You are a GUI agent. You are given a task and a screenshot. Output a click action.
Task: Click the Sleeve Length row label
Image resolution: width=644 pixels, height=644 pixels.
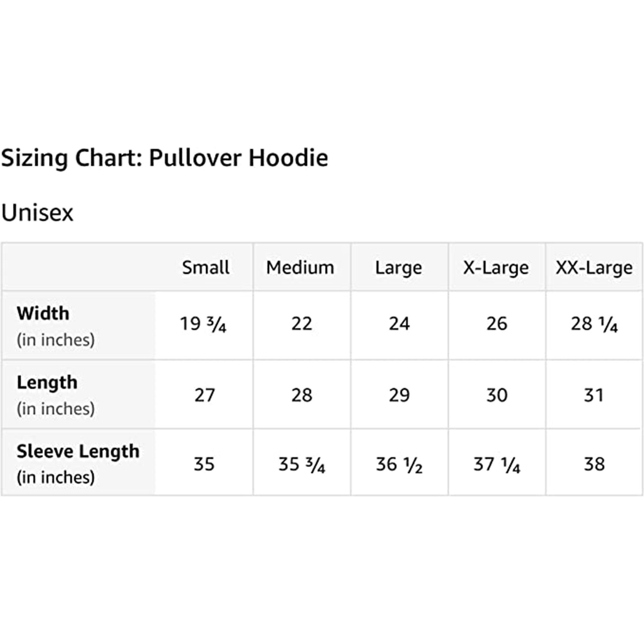coord(78,451)
